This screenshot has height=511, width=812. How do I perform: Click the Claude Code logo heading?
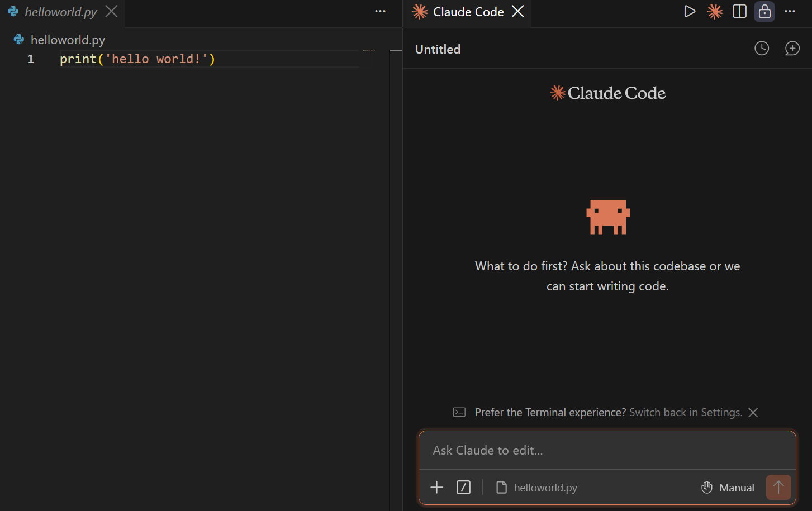tap(607, 93)
